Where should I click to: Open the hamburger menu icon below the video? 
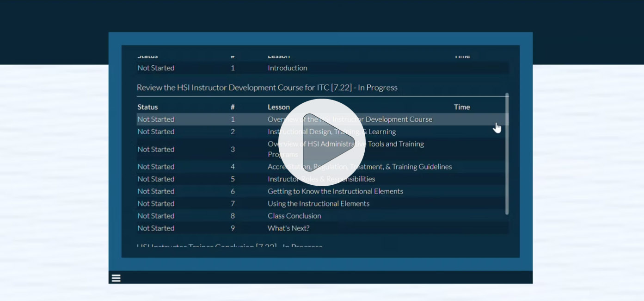(116, 278)
